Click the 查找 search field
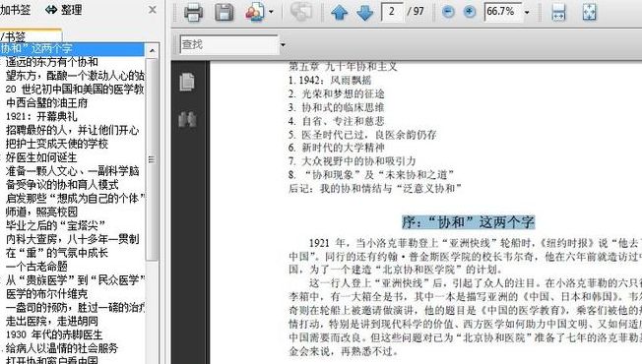 click(x=229, y=44)
